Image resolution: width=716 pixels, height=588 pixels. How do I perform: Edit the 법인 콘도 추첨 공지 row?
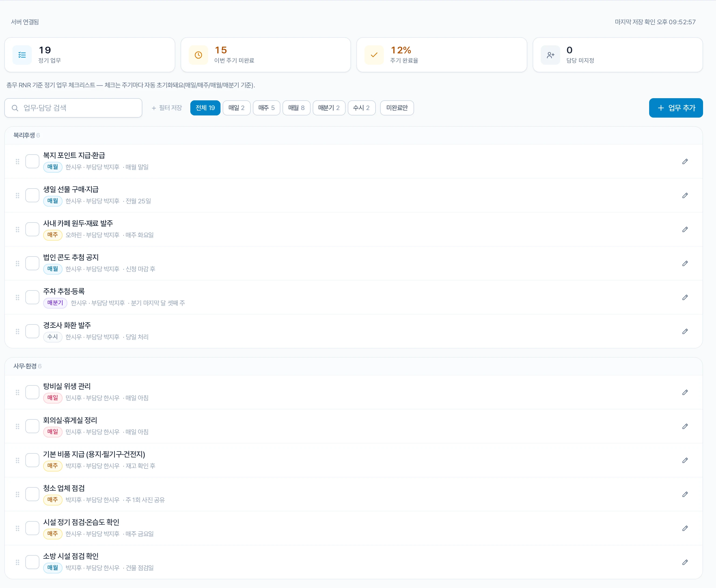pyautogui.click(x=685, y=263)
